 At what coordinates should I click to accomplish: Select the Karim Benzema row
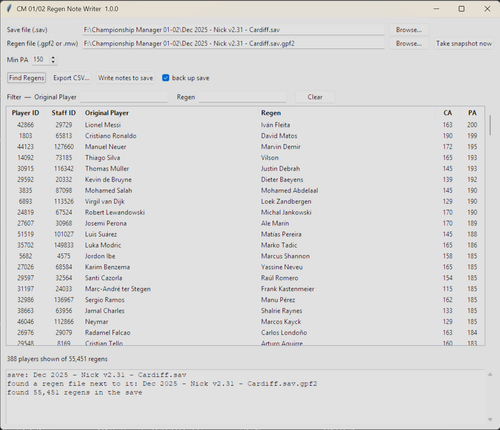(x=245, y=267)
